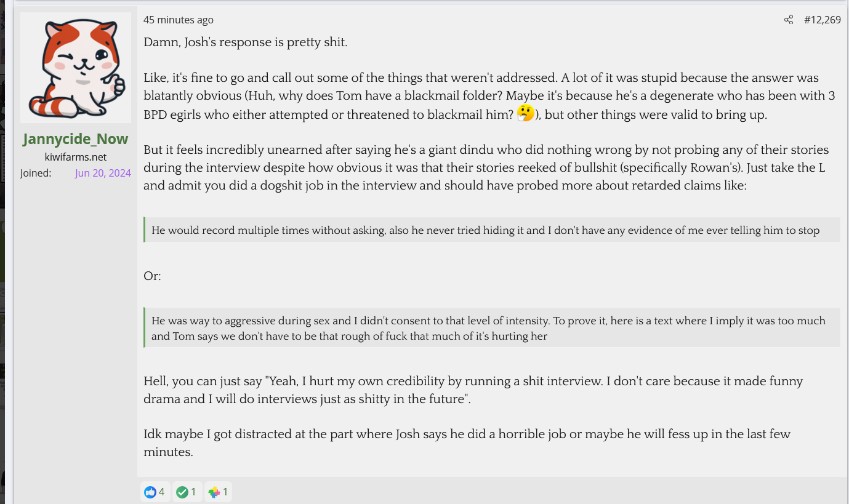The height and width of the screenshot is (504, 849).
Task: Click the like count number 4
Action: click(162, 492)
